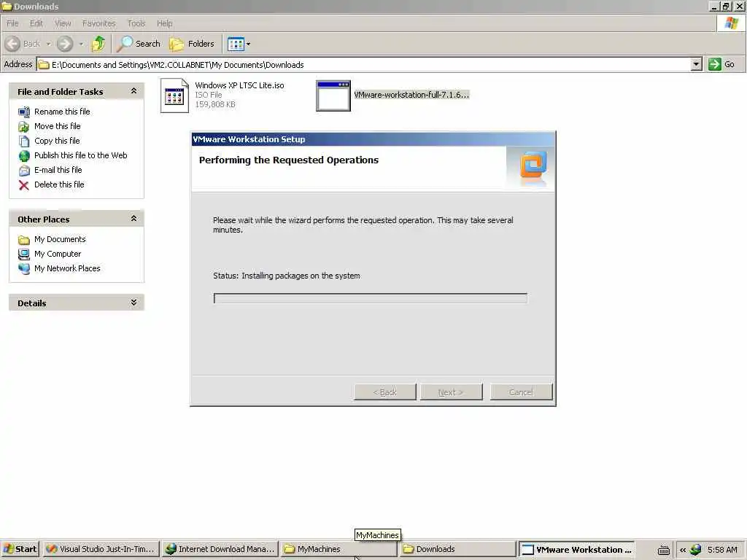Open the File menu
747x560 pixels.
click(x=12, y=23)
